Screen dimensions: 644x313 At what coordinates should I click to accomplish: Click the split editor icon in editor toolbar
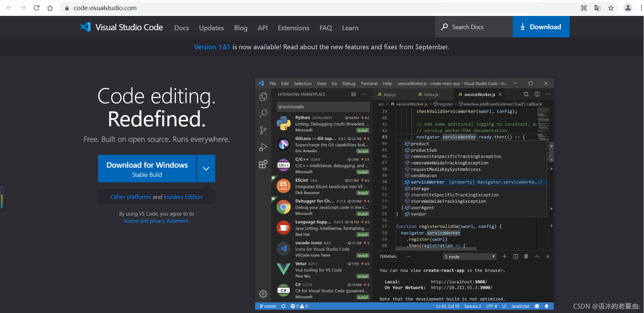[x=537, y=94]
